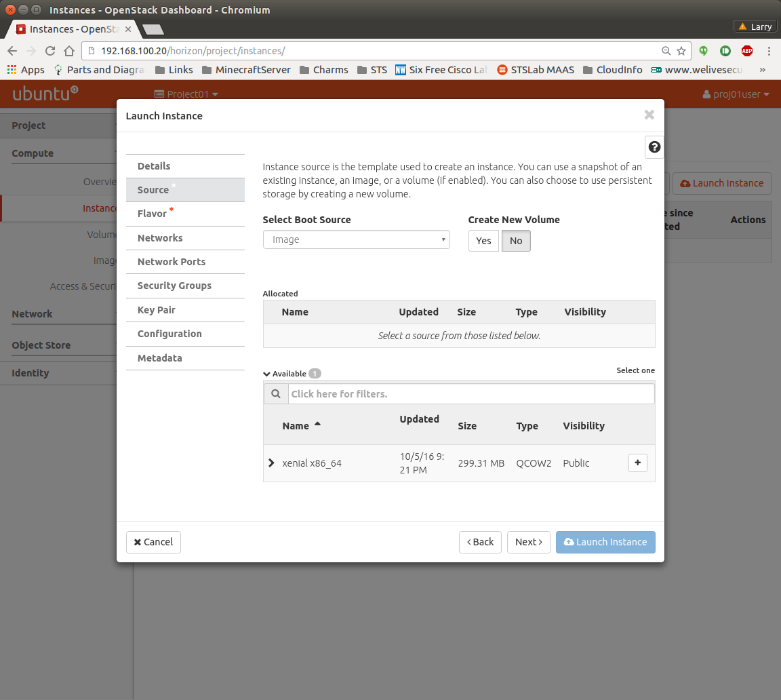This screenshot has width=781, height=700.
Task: Set Create New Volume to Yes
Action: (x=483, y=241)
